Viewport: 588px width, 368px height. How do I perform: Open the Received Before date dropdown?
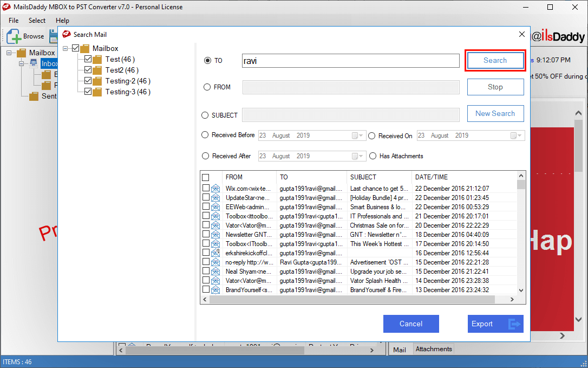click(x=358, y=135)
